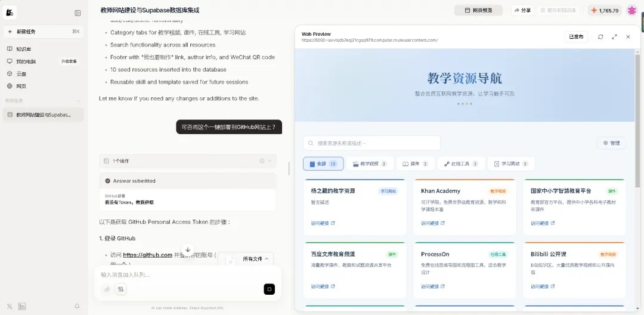
Task: Select the 课件 category tab
Action: click(415, 163)
